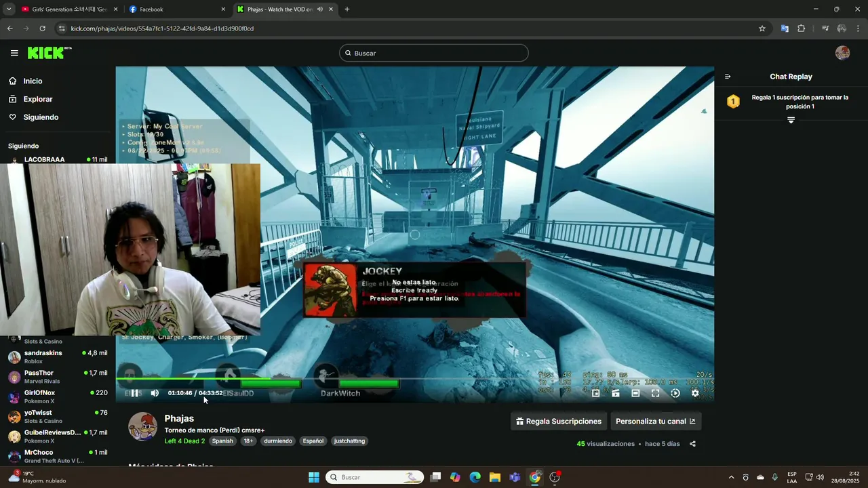
Task: Open Copilot app on taskbar
Action: coord(455,477)
